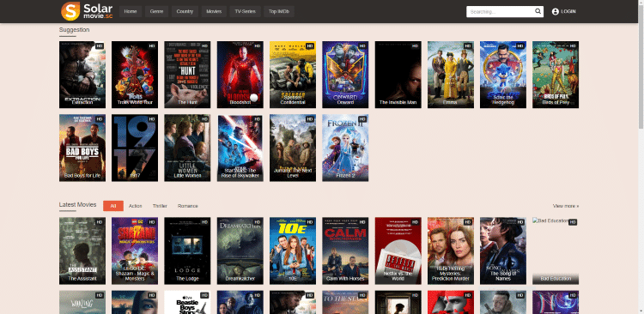This screenshot has height=314, width=644.
Task: Select the Thriller filter tab
Action: 160,206
